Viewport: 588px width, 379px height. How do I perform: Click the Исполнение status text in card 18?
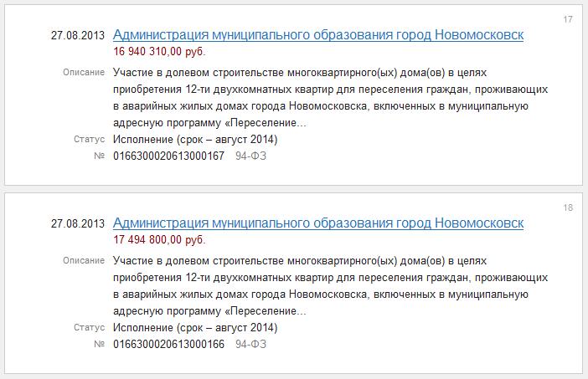pos(194,327)
